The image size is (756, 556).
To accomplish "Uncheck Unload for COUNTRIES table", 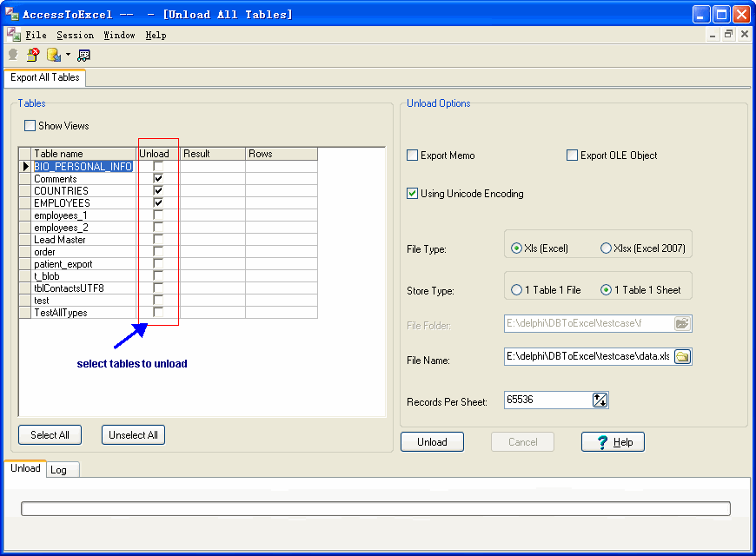I will [158, 190].
